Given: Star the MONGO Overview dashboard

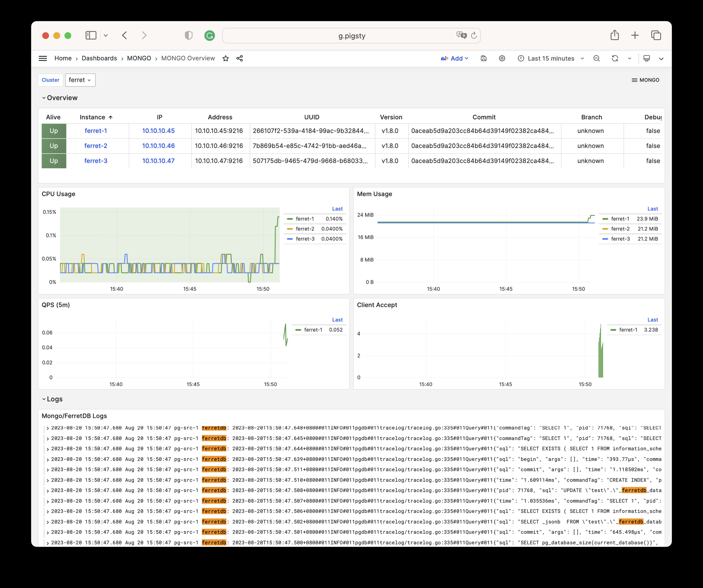Looking at the screenshot, I should pos(226,58).
